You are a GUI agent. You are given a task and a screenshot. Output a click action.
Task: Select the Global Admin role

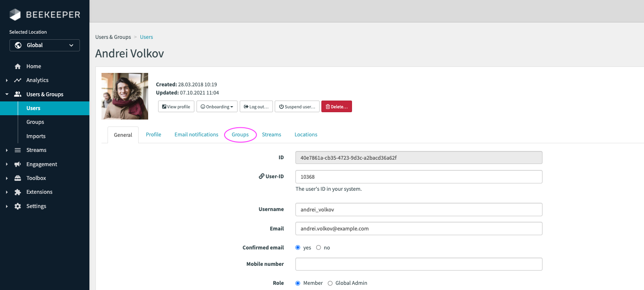tap(330, 283)
